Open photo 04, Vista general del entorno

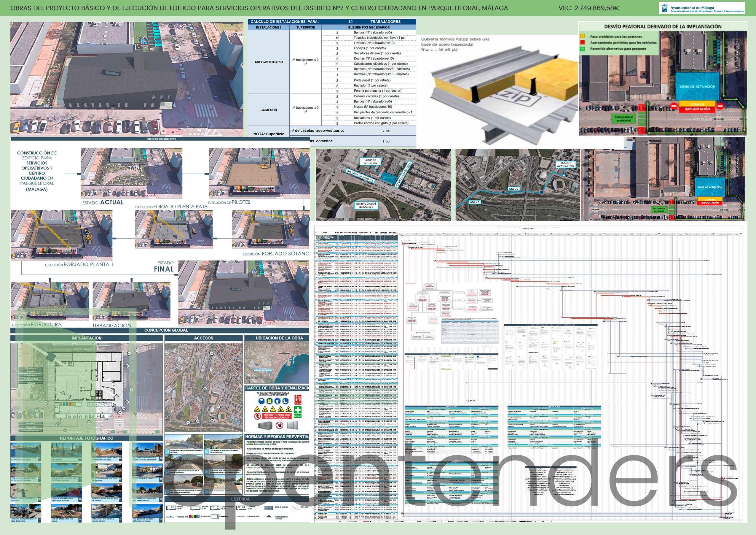tap(147, 450)
